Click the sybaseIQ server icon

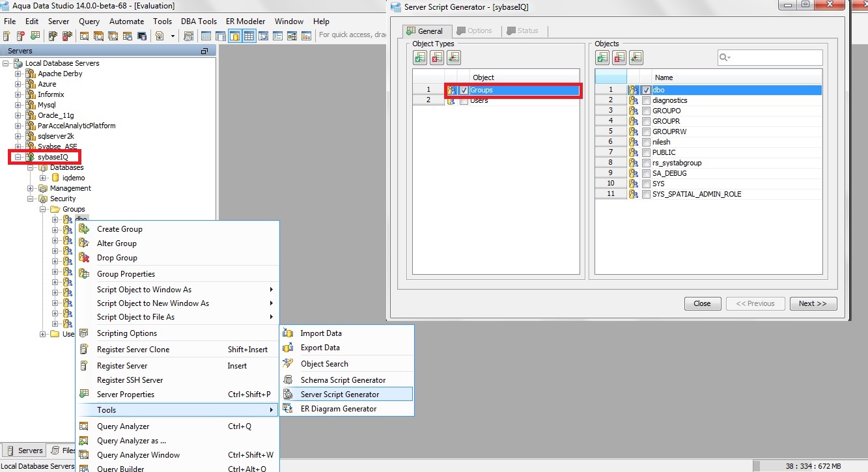coord(30,157)
